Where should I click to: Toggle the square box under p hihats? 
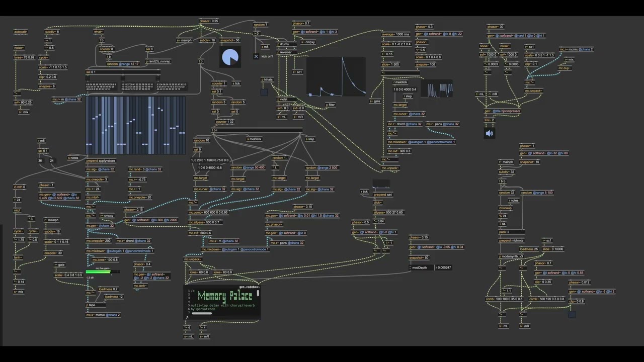(264, 92)
